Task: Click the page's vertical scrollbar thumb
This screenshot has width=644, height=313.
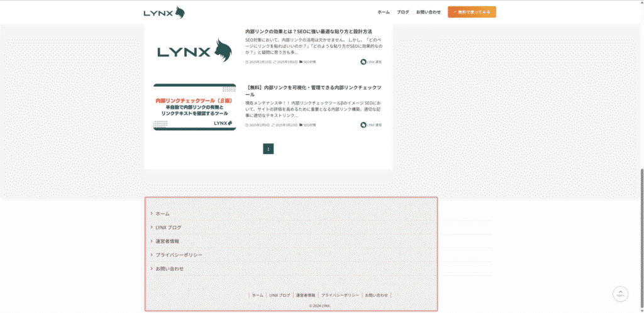Action: tap(641, 239)
